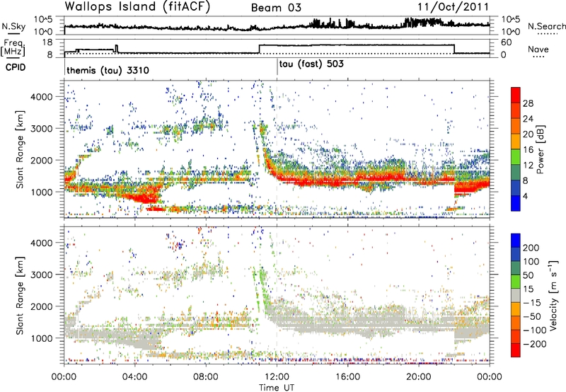The width and height of the screenshot is (566, 392).
Task: Click the '16:00' tick on time axis
Action: coord(347,377)
